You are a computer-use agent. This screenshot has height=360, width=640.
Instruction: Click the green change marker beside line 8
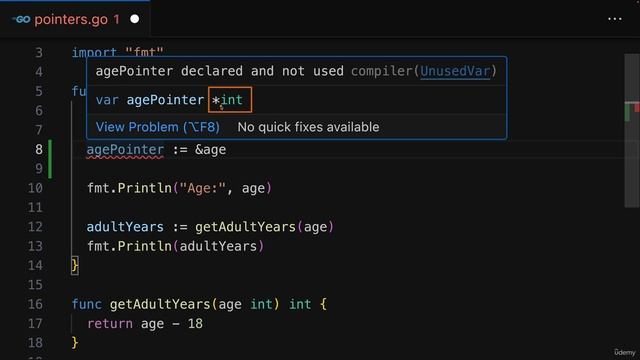point(50,159)
